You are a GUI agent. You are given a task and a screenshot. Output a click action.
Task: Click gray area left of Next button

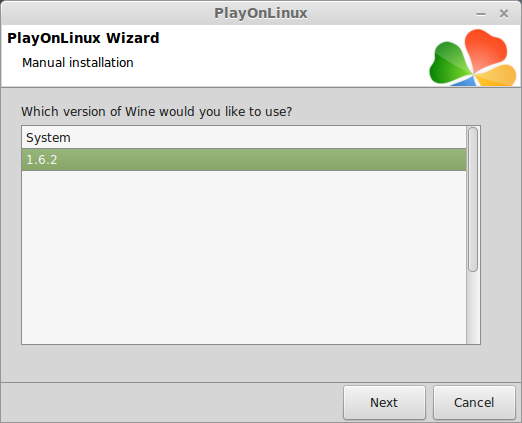(172, 402)
